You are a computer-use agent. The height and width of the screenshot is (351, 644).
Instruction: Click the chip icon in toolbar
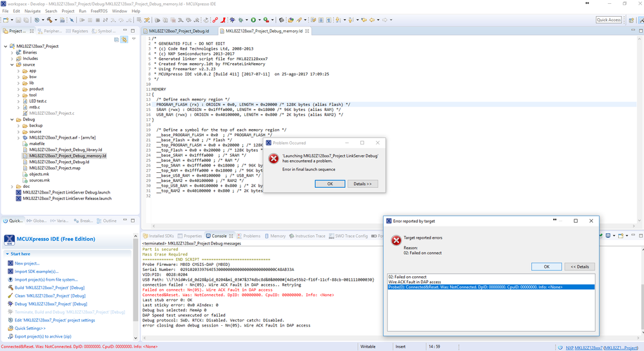click(281, 20)
